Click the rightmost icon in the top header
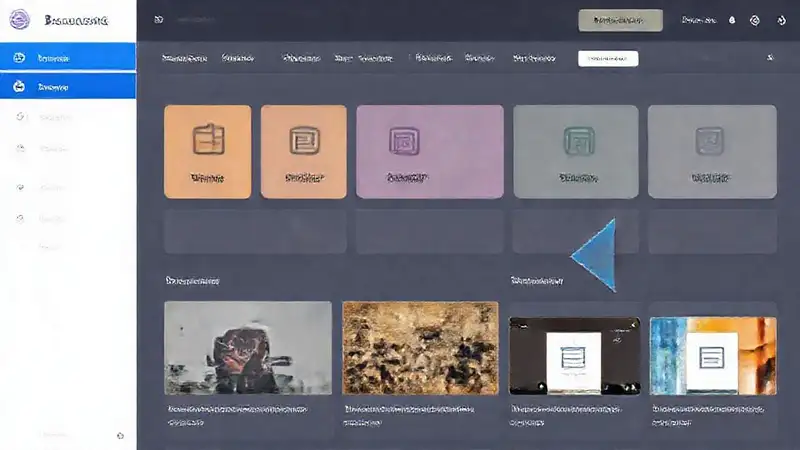This screenshot has width=800, height=450. pyautogui.click(x=782, y=20)
